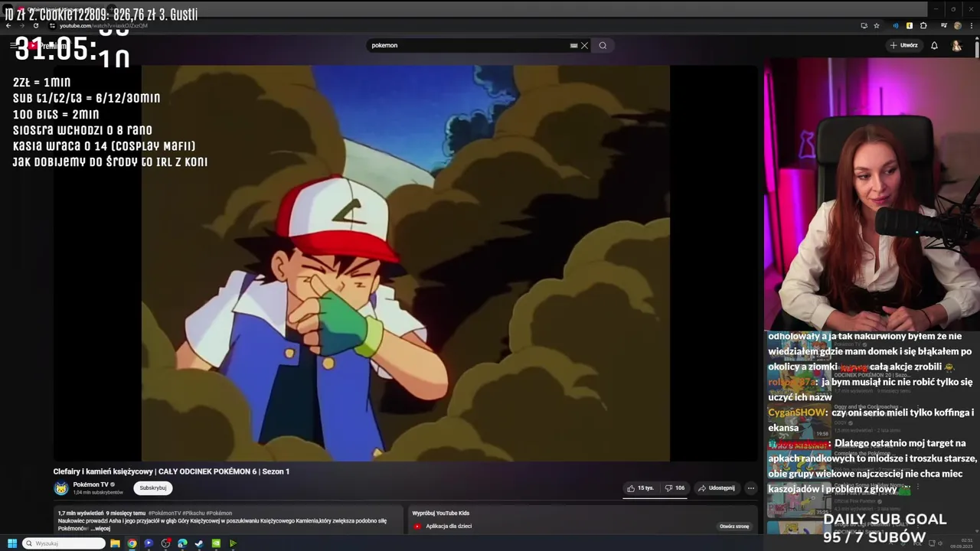Open the YouTube account avatar menu
Screen dimensions: 980x551
click(x=957, y=45)
